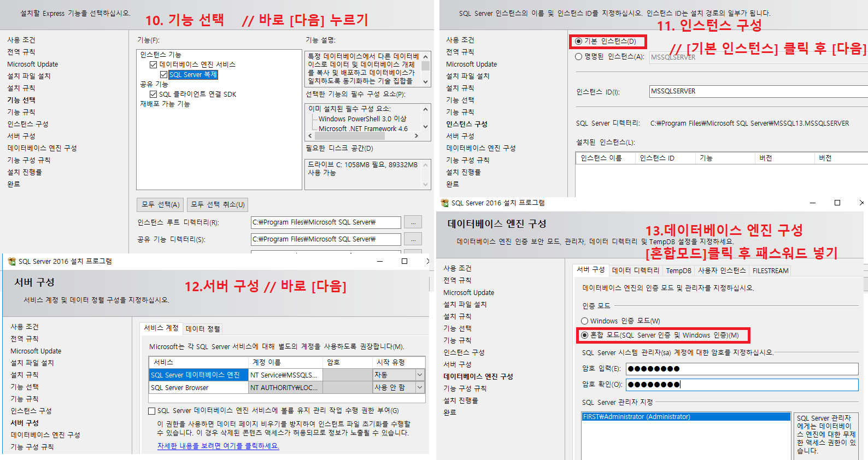The image size is (868, 460).
Task: Click the setup icon in the 데이터베이스 엔진 구성 window title
Action: pos(444,203)
